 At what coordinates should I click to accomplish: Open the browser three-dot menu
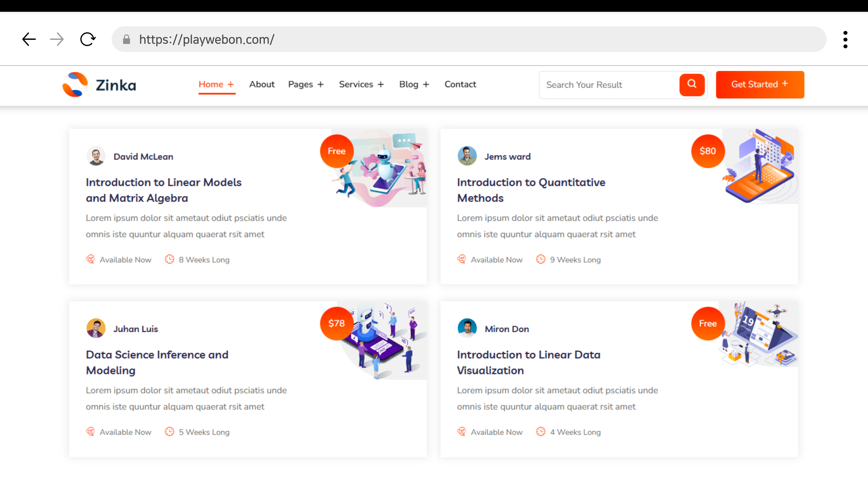pos(845,40)
